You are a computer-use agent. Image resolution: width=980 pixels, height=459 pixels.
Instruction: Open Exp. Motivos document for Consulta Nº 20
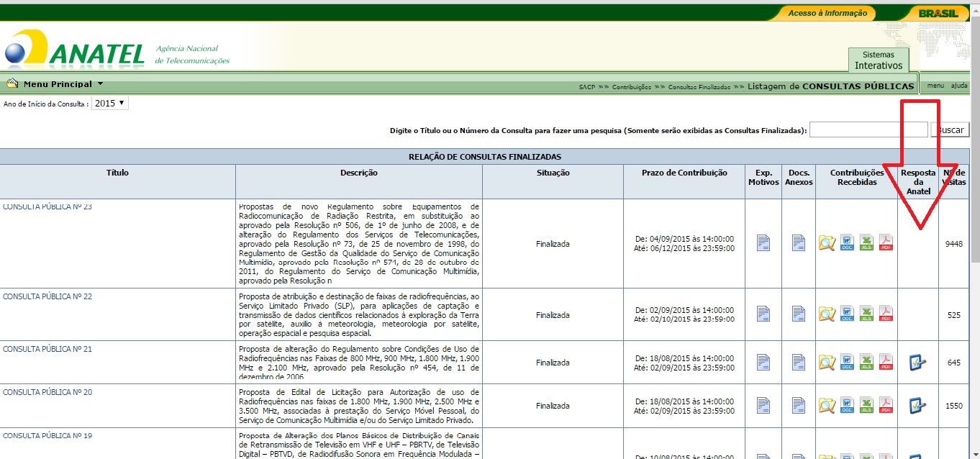[x=763, y=405]
